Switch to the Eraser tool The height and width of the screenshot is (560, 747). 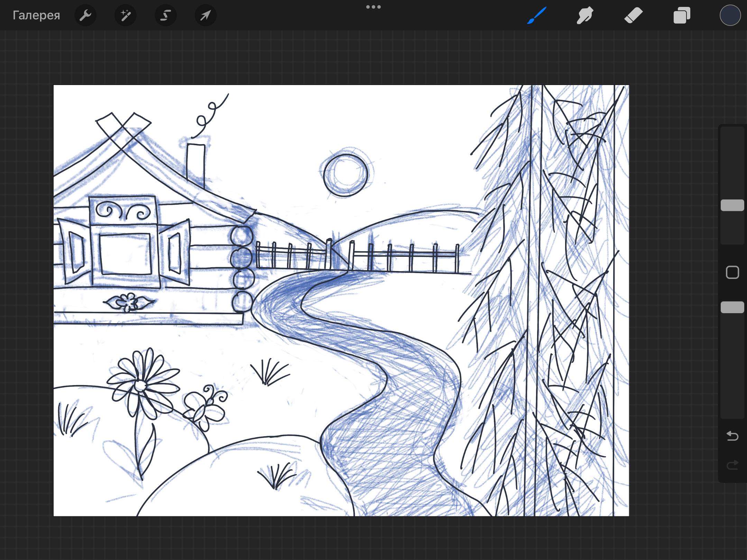633,15
